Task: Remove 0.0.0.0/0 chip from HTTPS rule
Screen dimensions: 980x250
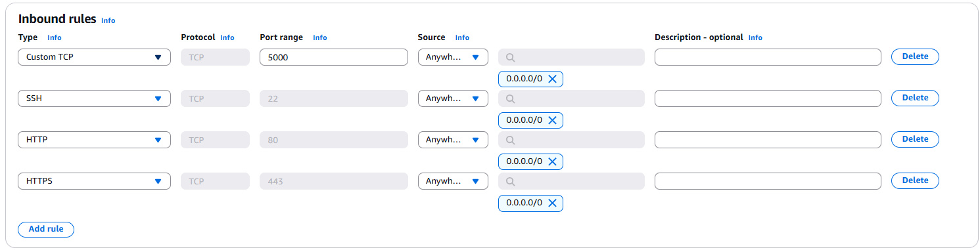Action: click(552, 203)
